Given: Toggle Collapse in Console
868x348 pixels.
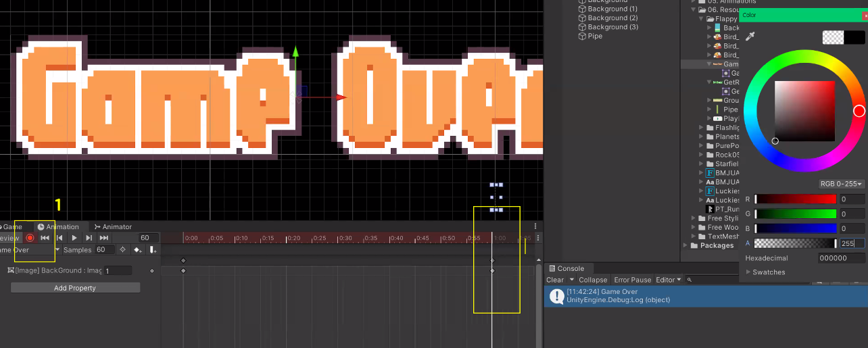Looking at the screenshot, I should (x=593, y=280).
